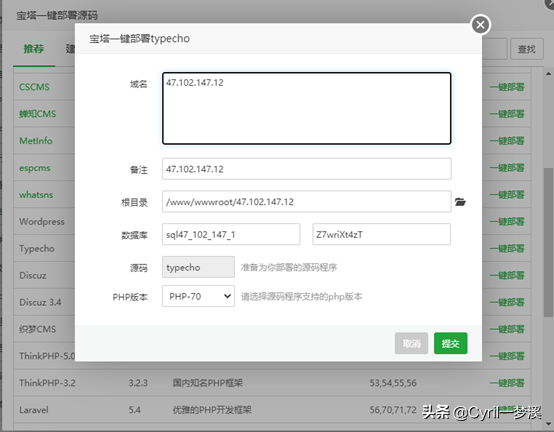The width and height of the screenshot is (554, 432).
Task: Open the MetInfo entry
Action: [36, 141]
